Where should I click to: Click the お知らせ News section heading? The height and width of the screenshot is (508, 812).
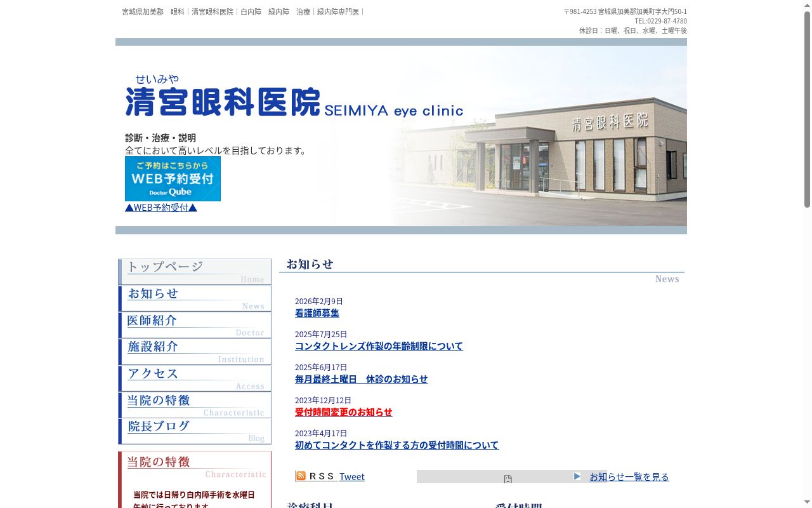tap(481, 271)
